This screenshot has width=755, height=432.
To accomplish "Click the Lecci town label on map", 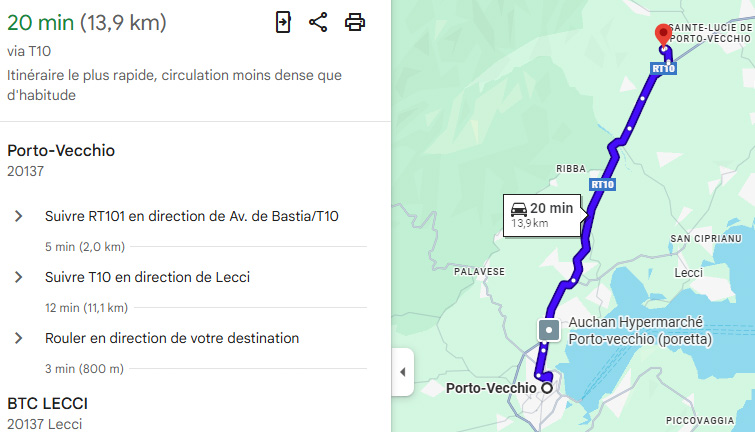I will (689, 272).
